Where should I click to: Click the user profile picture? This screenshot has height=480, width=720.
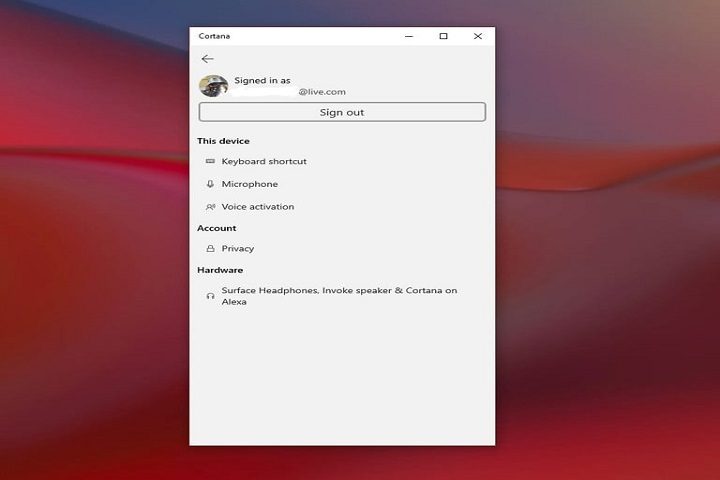(213, 86)
